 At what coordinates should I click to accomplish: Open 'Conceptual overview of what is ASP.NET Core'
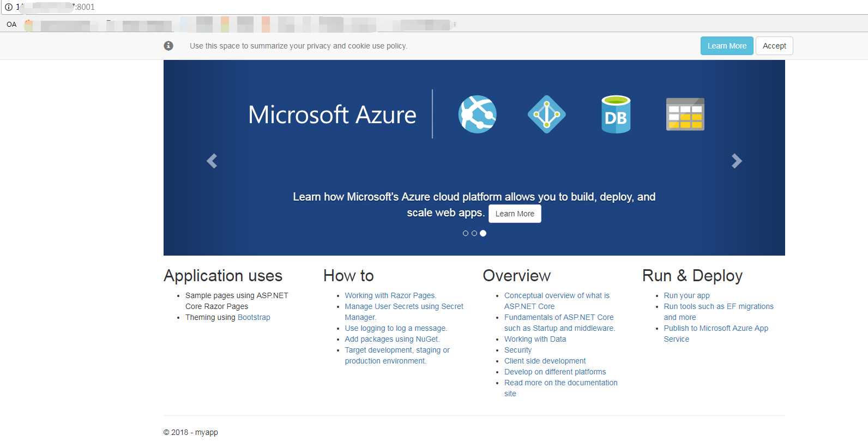click(x=557, y=301)
